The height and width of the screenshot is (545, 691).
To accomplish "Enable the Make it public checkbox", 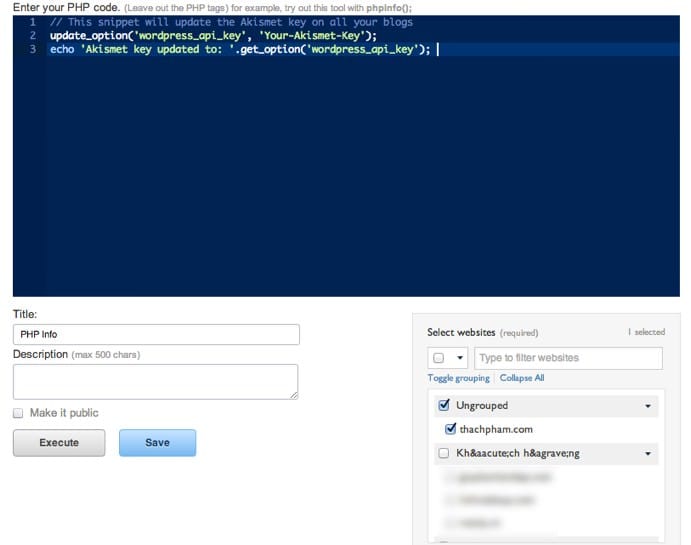I will point(18,413).
